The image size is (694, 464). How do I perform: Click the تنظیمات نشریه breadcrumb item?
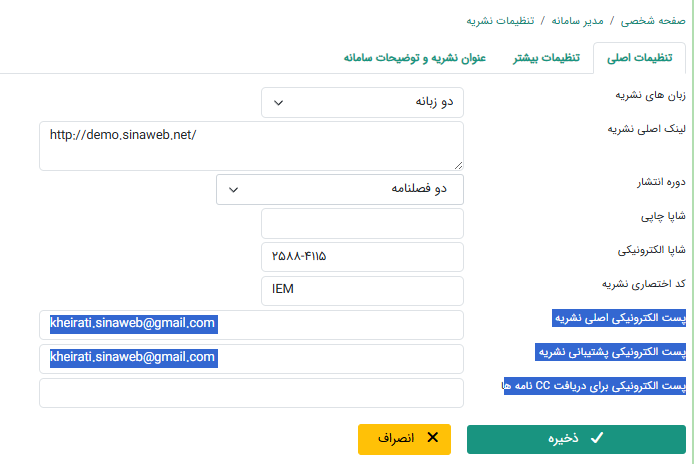(x=500, y=20)
